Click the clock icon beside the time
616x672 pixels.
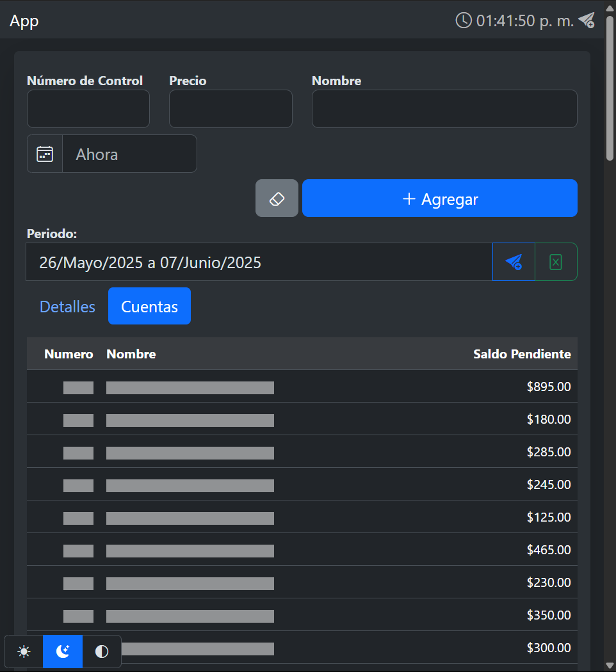point(463,20)
